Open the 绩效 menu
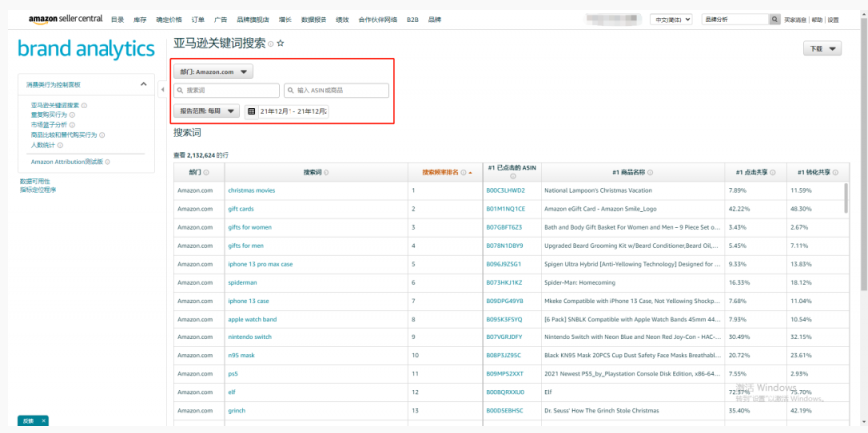Viewport: 868px width, 433px height. point(342,19)
